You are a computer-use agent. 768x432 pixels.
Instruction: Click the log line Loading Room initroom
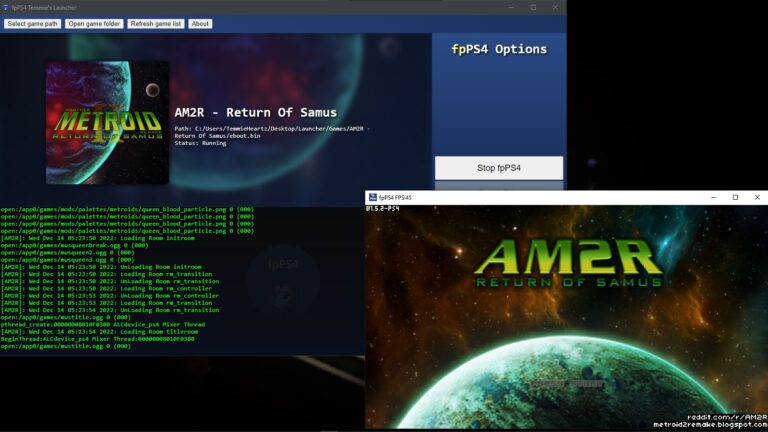pyautogui.click(x=97, y=238)
